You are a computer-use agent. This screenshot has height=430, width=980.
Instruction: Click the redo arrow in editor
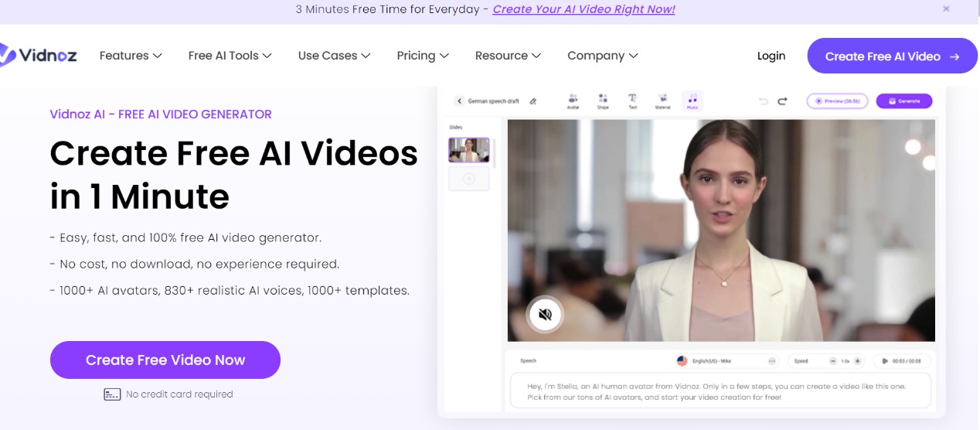782,101
